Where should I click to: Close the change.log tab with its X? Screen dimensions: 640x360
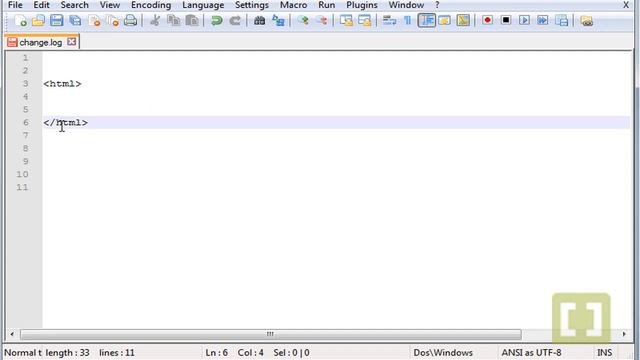(71, 42)
